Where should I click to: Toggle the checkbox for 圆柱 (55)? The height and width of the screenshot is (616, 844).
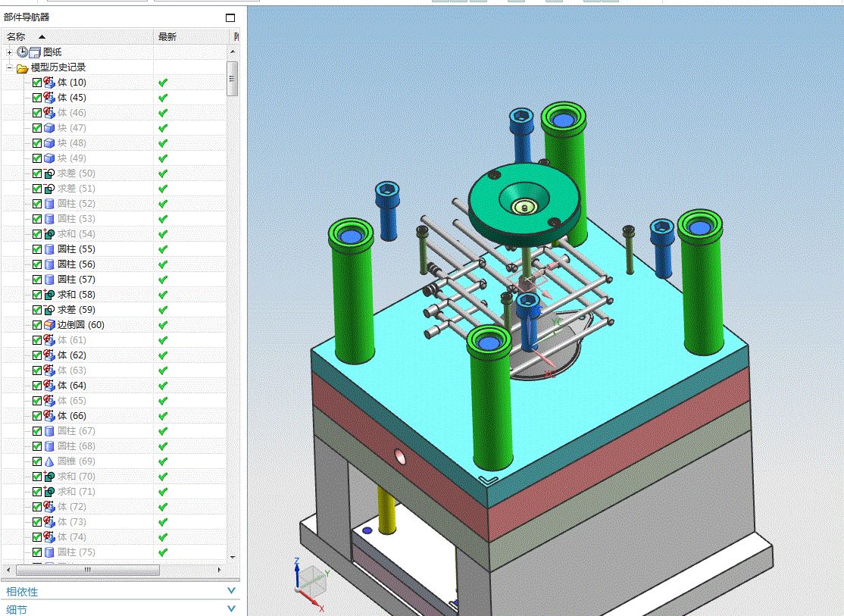tap(37, 249)
